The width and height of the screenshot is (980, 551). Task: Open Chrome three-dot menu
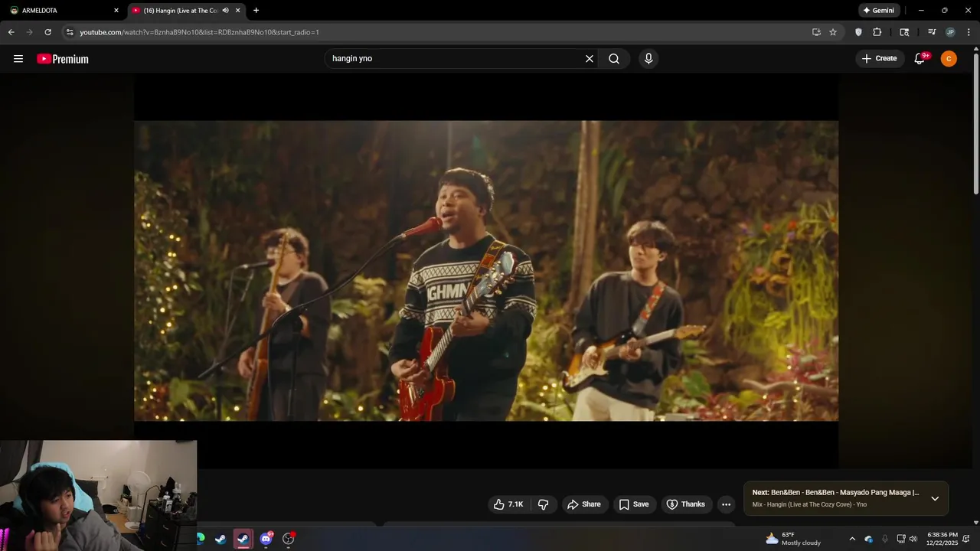pyautogui.click(x=969, y=32)
